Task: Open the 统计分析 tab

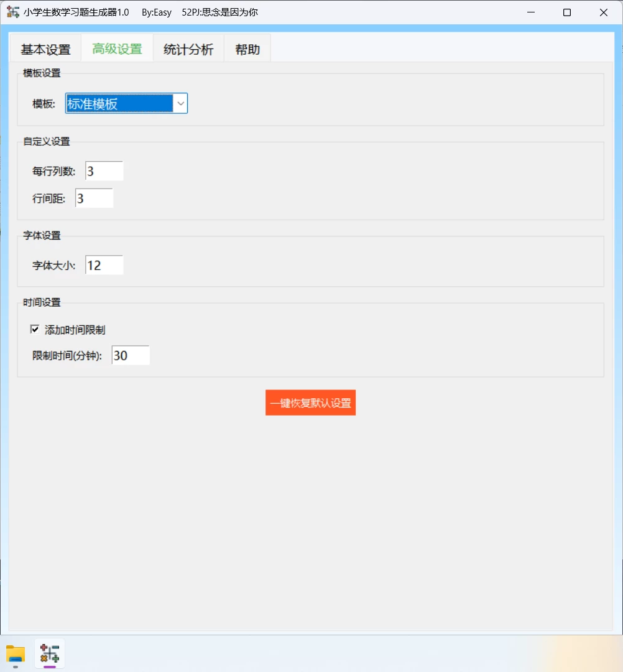Action: (188, 49)
